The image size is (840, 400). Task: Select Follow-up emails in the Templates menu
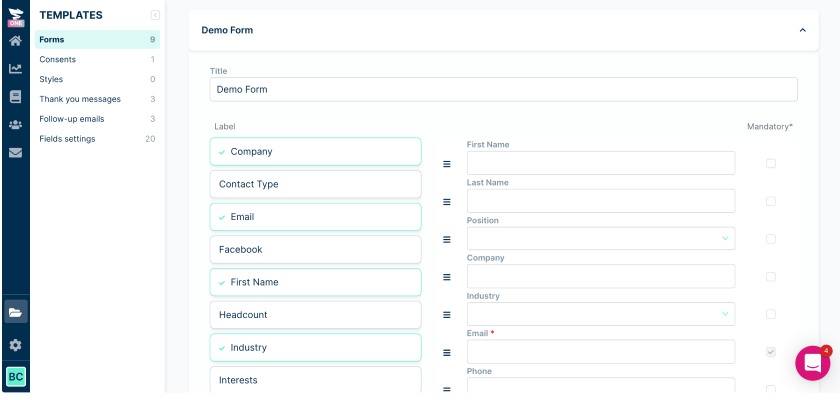coord(71,119)
